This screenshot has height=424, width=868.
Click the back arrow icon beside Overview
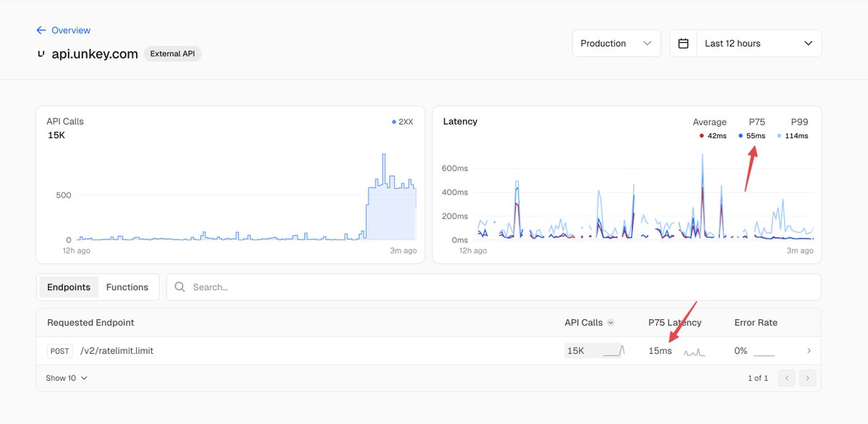coord(41,30)
